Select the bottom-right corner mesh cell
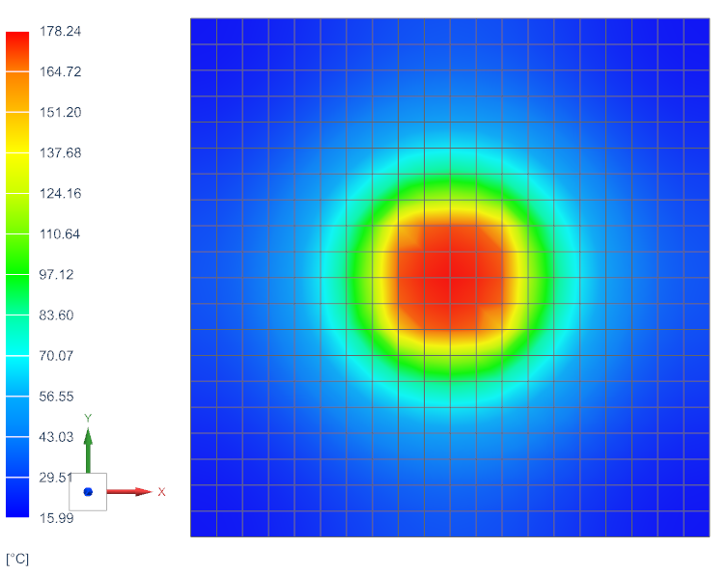This screenshot has height=575, width=728. pos(696,524)
